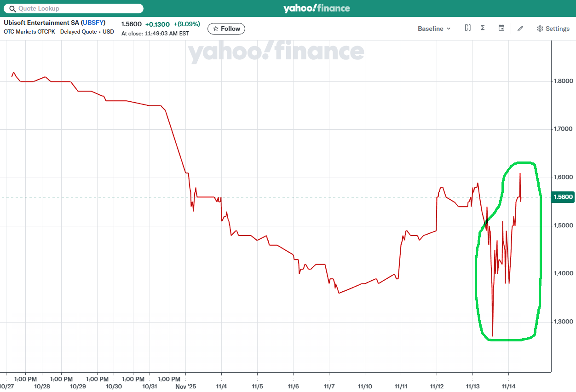Select the 11/4 date on time axis
This screenshot has height=392, width=576.
(221, 386)
